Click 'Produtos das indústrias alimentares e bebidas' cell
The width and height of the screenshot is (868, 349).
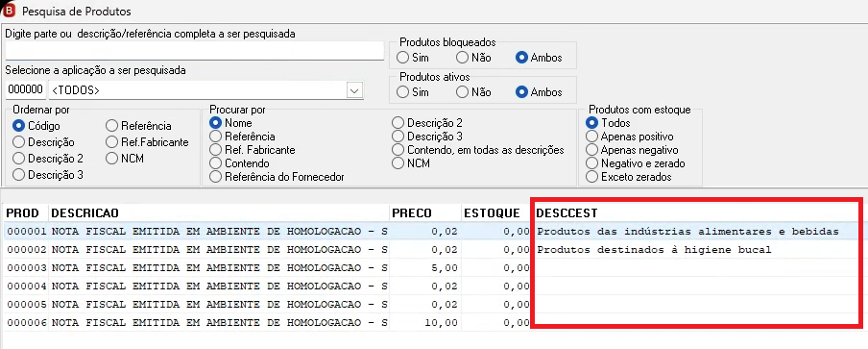point(688,232)
